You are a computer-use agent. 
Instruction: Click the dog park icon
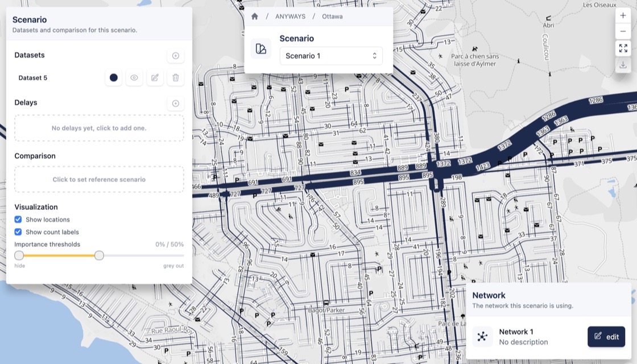tap(475, 49)
